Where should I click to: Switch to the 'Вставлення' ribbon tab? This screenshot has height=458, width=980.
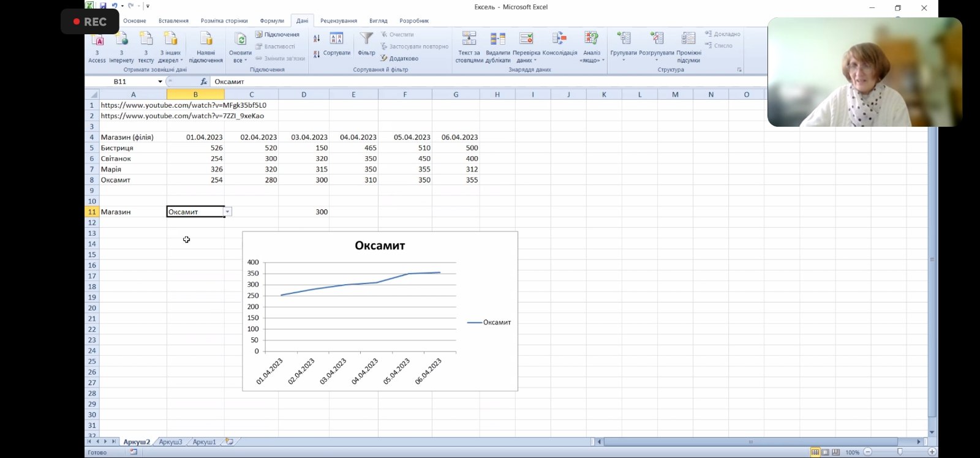click(173, 21)
